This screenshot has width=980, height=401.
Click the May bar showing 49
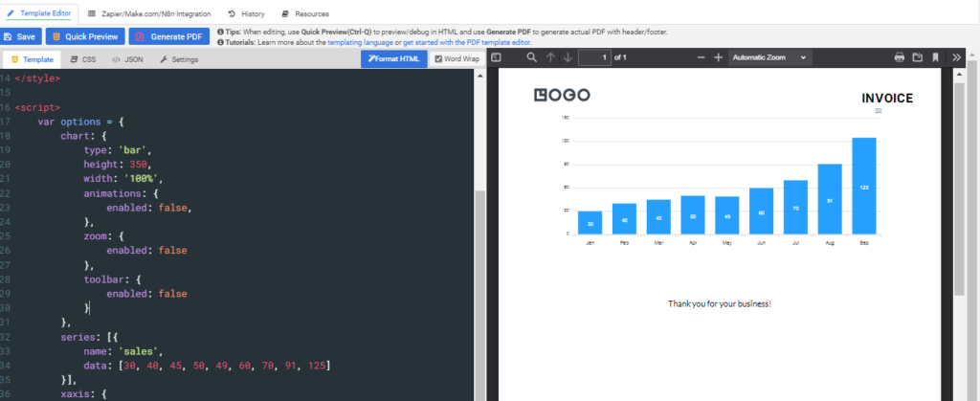[x=727, y=215]
